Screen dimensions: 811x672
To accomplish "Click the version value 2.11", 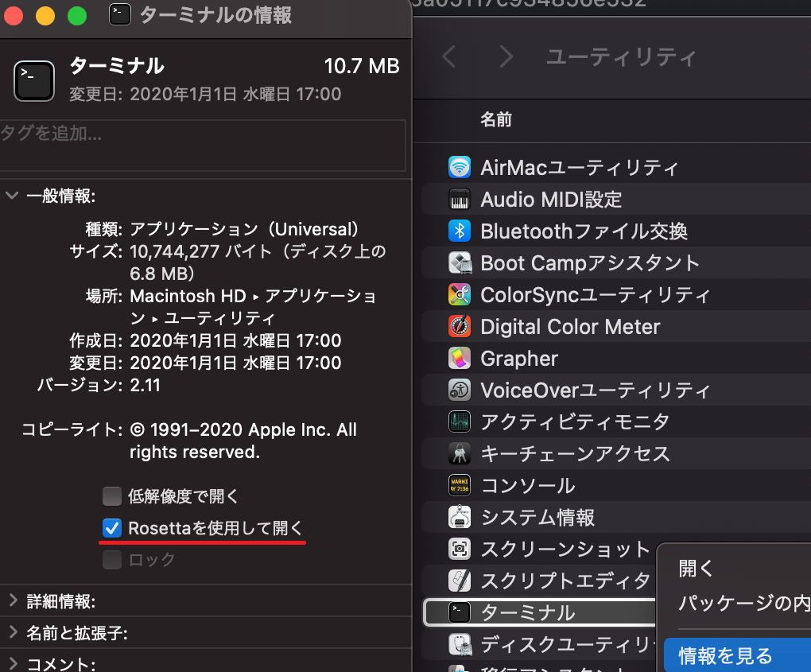I will pos(145,385).
